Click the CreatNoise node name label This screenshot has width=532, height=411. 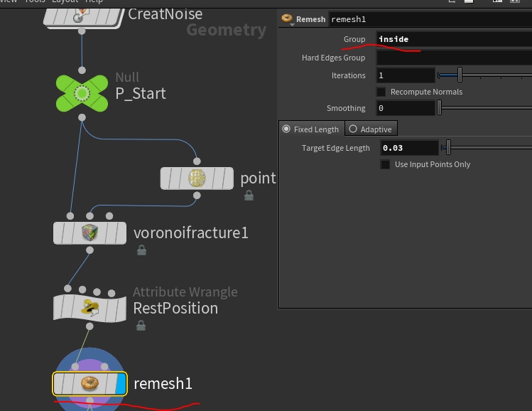(165, 14)
